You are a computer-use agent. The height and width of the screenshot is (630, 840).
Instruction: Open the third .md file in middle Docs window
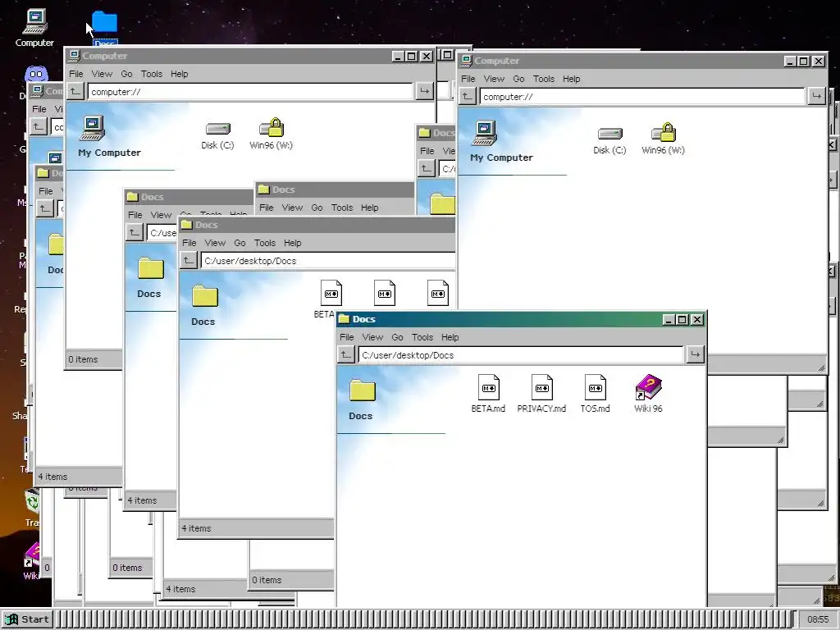[x=438, y=293]
